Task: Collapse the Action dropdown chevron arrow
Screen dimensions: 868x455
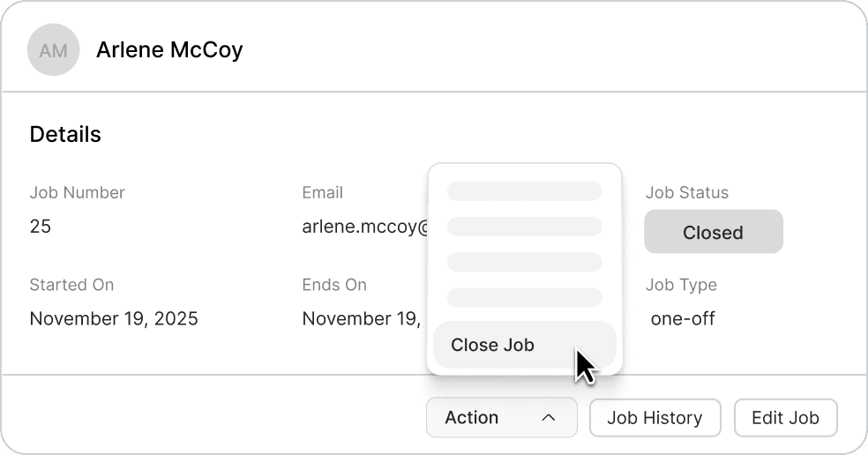Action: tap(548, 418)
